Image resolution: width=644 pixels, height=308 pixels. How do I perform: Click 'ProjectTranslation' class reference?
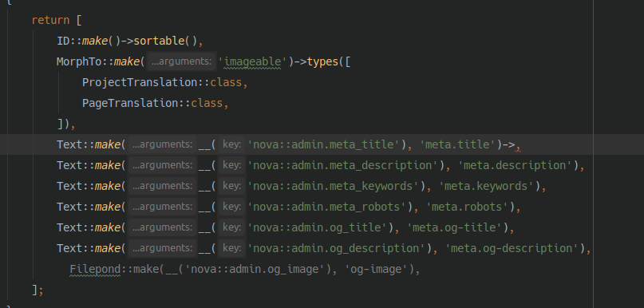(140, 82)
